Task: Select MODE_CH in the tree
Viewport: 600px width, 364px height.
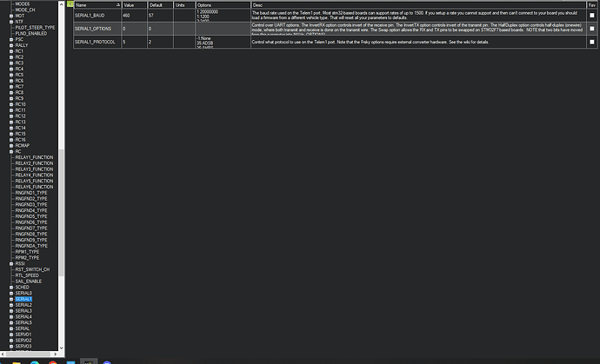Action: point(25,10)
